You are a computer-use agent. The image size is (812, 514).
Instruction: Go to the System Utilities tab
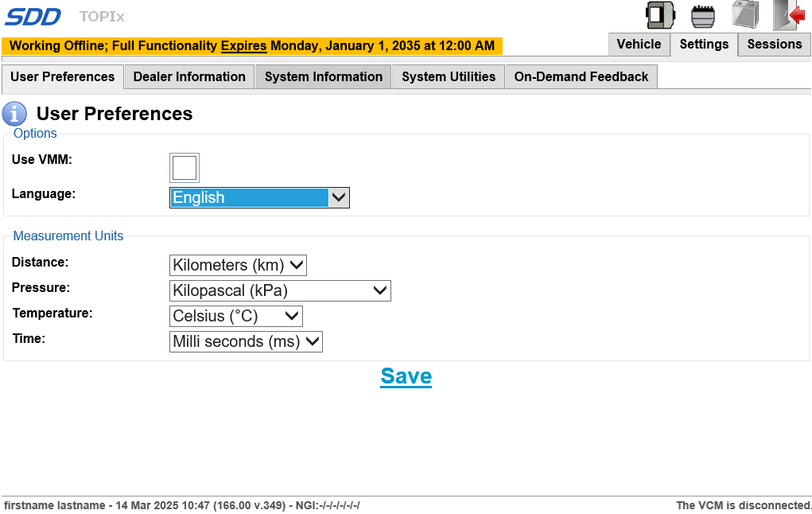449,77
